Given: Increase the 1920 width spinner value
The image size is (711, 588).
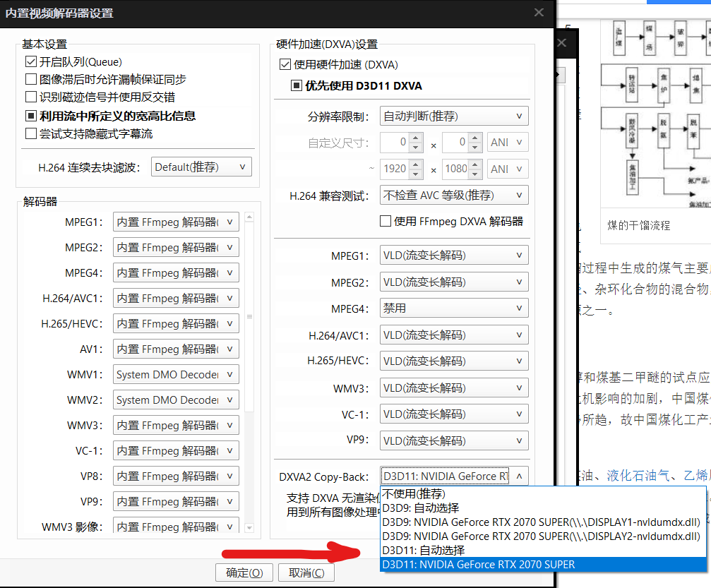Looking at the screenshot, I should (x=416, y=164).
